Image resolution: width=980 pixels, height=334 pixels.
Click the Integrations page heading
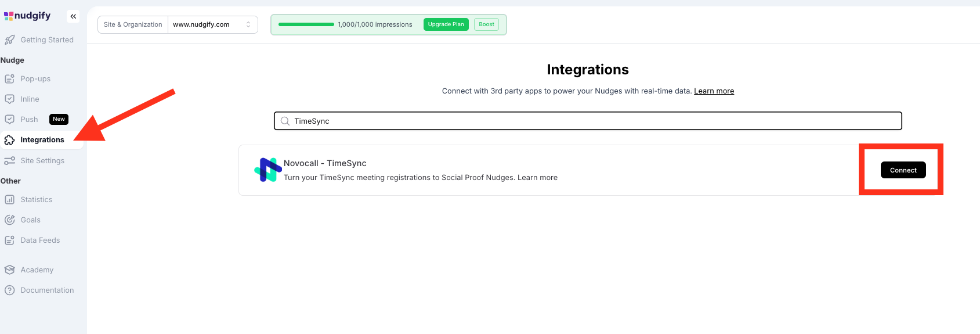point(588,70)
